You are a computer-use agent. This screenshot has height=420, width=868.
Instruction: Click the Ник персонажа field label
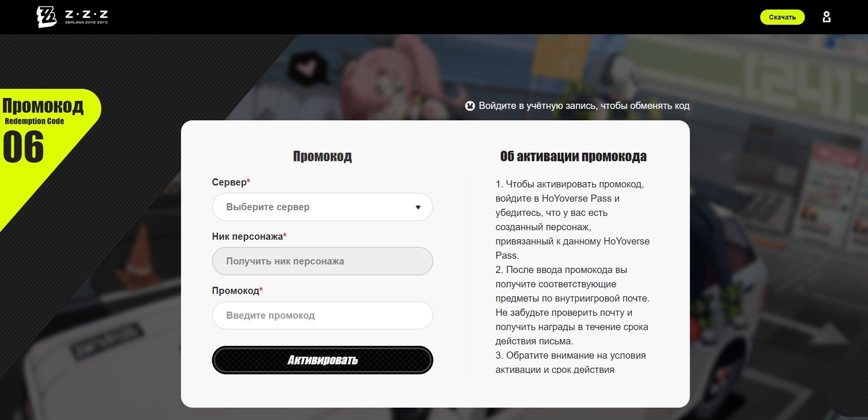249,236
